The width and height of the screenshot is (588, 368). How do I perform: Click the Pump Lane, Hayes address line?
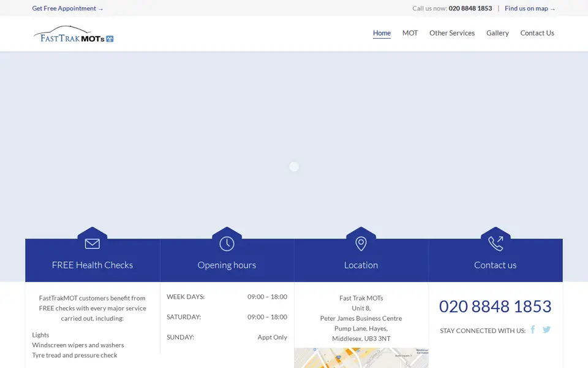pos(361,329)
